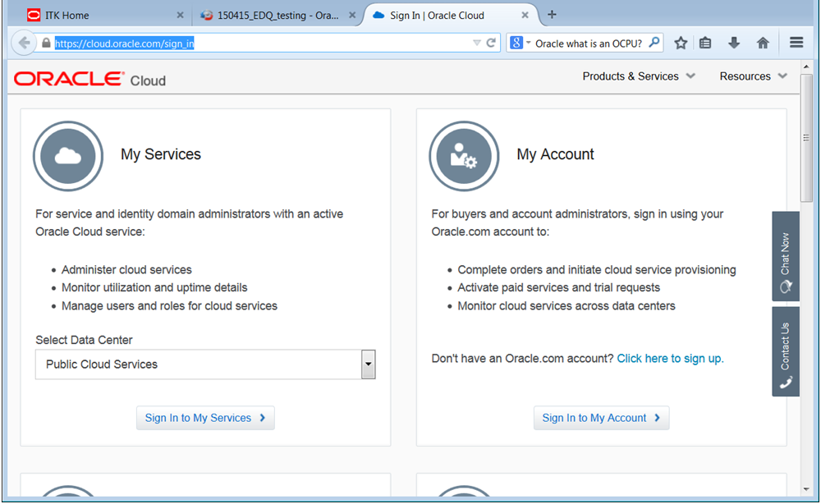The height and width of the screenshot is (504, 821).
Task: Select the Sign In | Oracle Cloud tab
Action: (x=452, y=15)
